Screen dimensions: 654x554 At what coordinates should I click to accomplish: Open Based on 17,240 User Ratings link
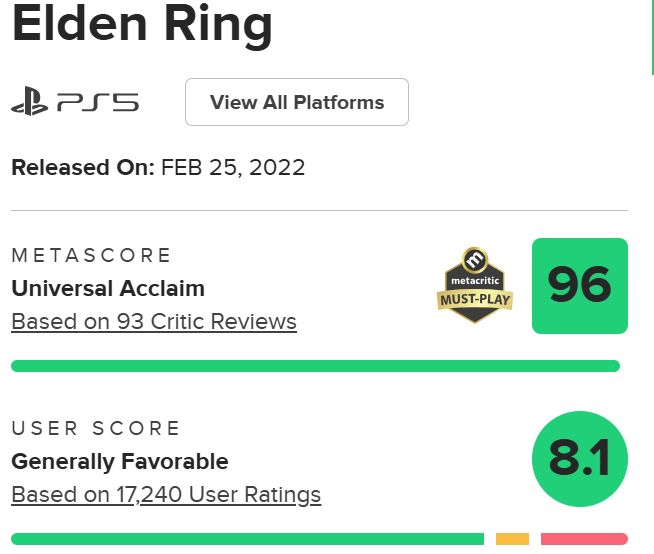point(166,494)
